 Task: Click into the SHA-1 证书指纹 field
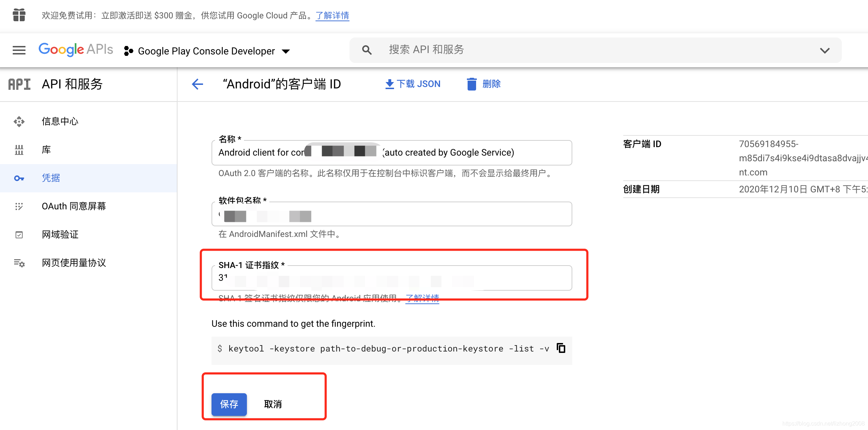pos(391,278)
